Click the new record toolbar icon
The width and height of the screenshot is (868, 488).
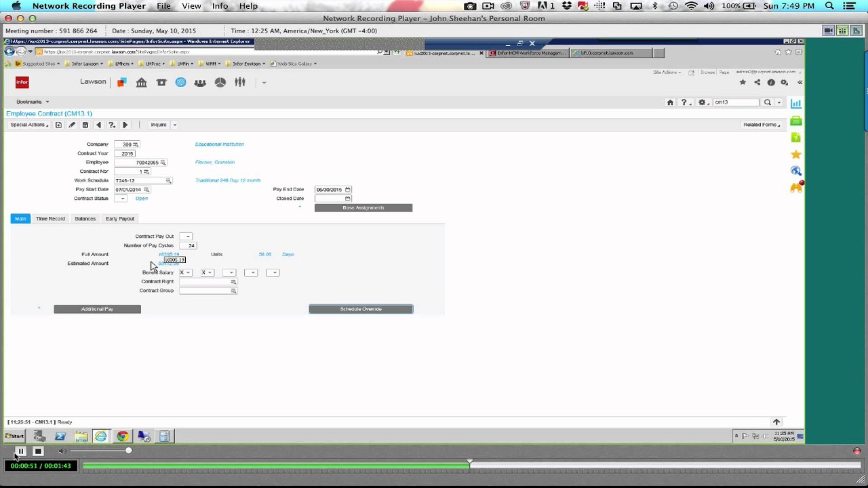point(58,125)
